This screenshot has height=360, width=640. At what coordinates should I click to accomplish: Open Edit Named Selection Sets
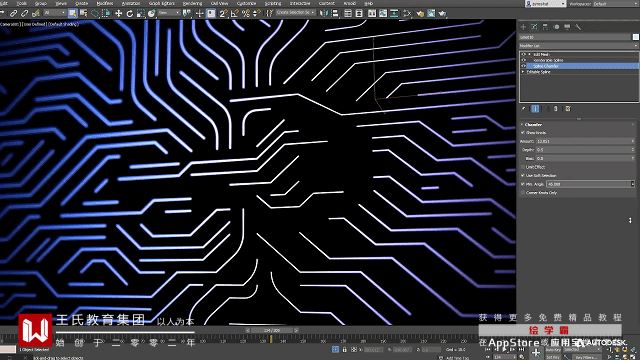(x=269, y=13)
